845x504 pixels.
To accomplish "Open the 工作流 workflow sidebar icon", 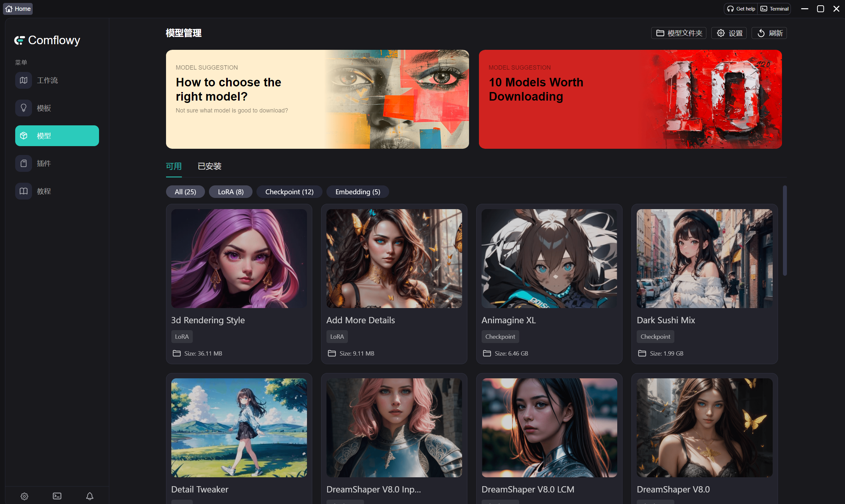I will 23,80.
